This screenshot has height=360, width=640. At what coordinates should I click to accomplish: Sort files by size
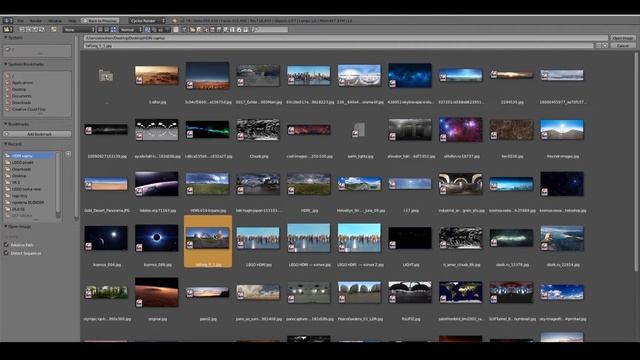coord(167,29)
